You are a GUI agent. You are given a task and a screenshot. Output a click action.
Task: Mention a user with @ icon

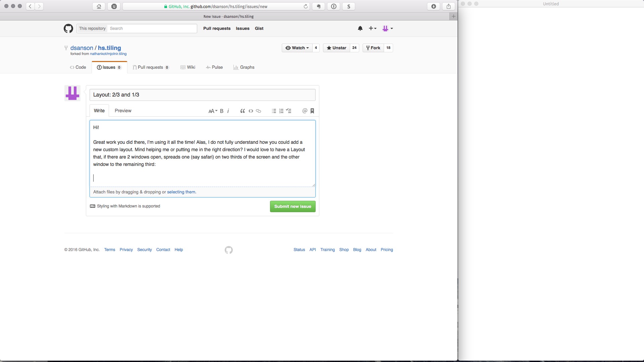pos(305,111)
